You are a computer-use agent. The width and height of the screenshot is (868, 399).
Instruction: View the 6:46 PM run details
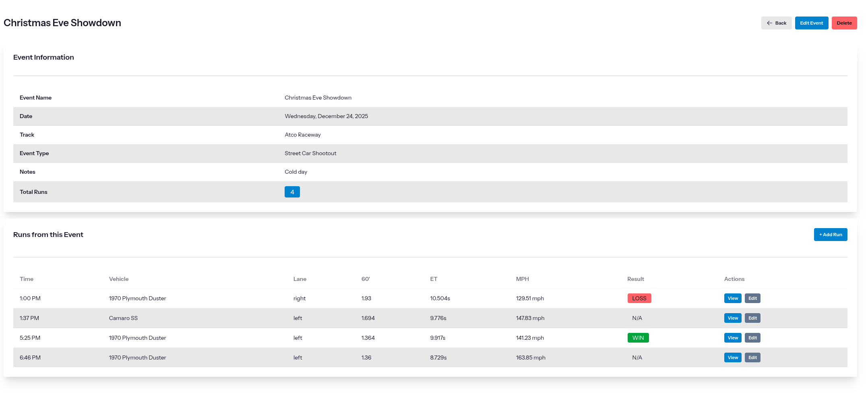pyautogui.click(x=732, y=357)
